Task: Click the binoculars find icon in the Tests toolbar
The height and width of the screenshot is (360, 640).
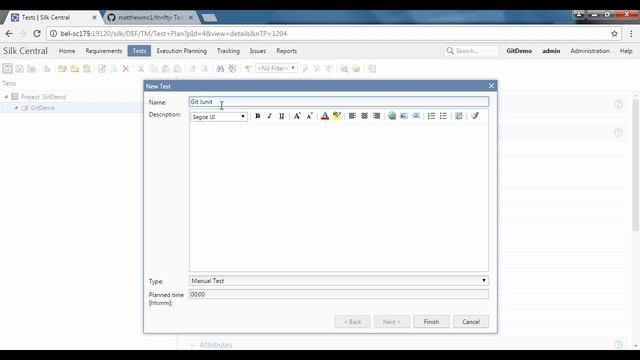Action: tap(220, 69)
